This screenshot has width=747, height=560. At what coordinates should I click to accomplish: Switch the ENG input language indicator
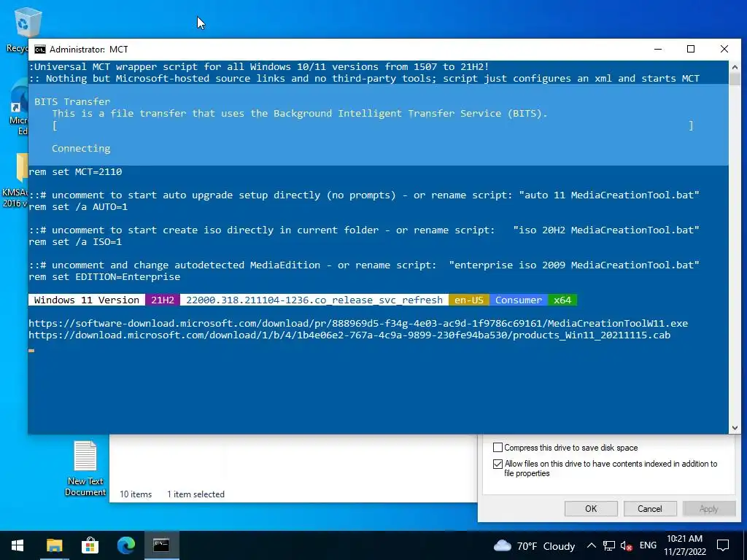click(x=648, y=545)
